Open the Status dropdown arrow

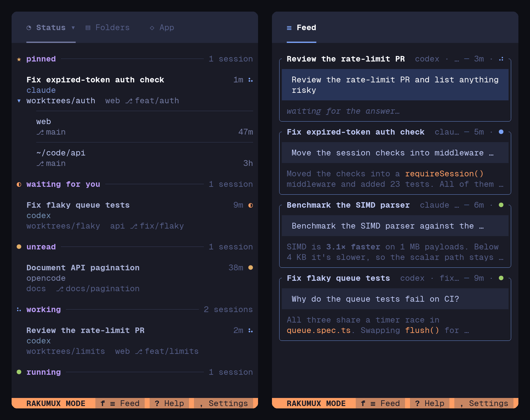coord(73,28)
